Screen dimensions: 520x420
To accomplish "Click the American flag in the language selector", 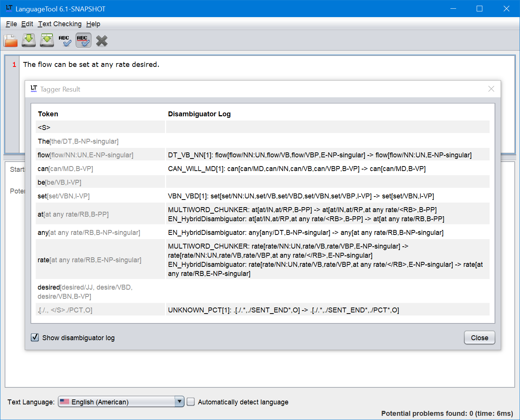I will coord(65,401).
